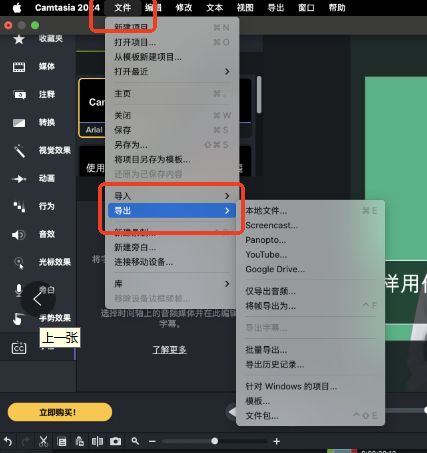Select 针对 Windows 的项目… option
The width and height of the screenshot is (427, 453).
click(x=310, y=387)
